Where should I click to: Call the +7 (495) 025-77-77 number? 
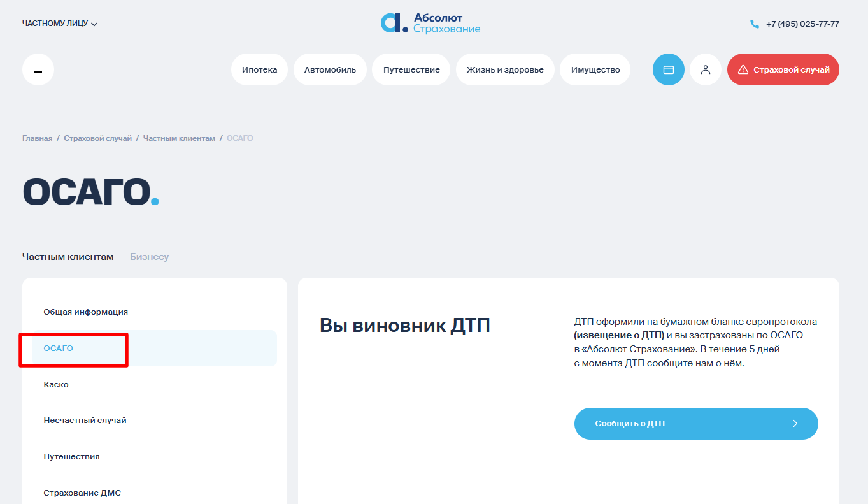point(802,24)
